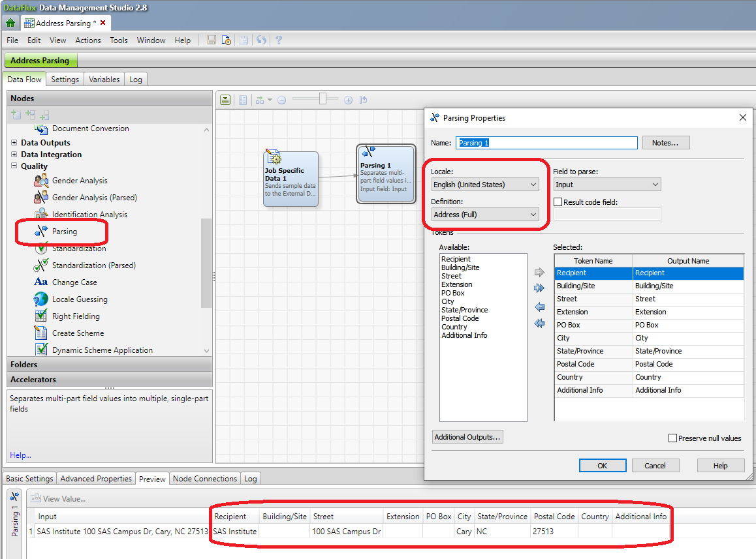Expand the Data Outputs tree group
756x559 pixels.
click(14, 143)
